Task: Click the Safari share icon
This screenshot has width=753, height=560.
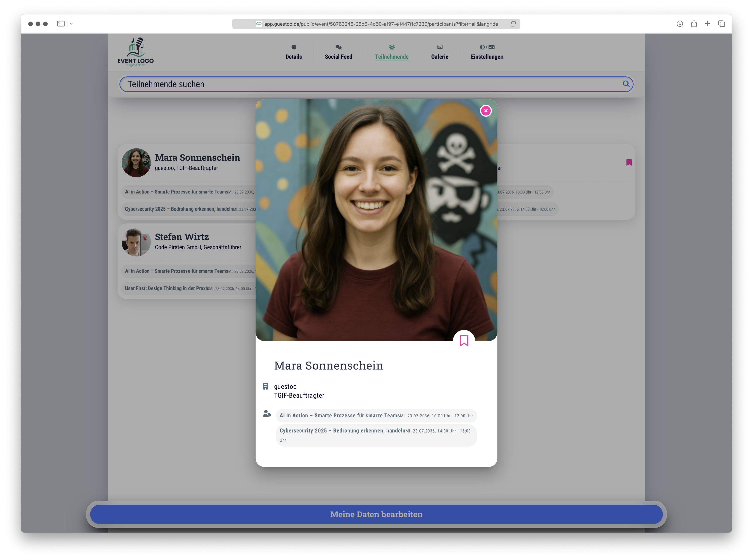Action: [x=694, y=24]
